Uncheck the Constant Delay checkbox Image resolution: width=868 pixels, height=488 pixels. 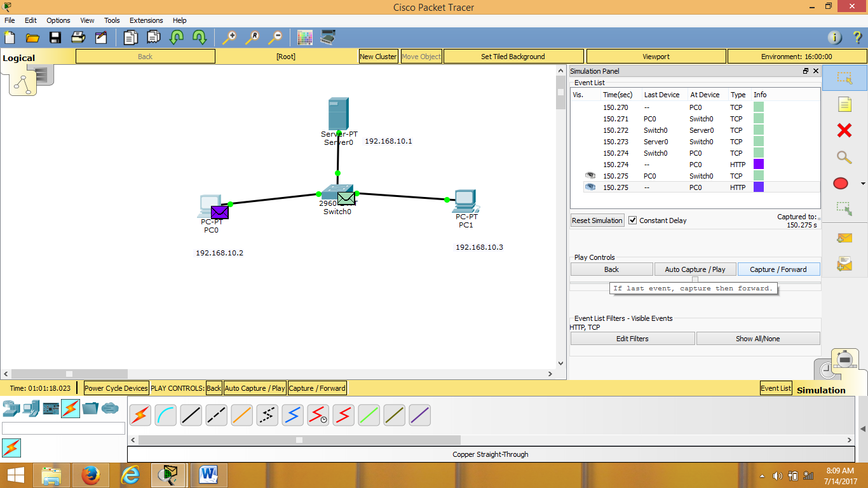click(x=631, y=220)
